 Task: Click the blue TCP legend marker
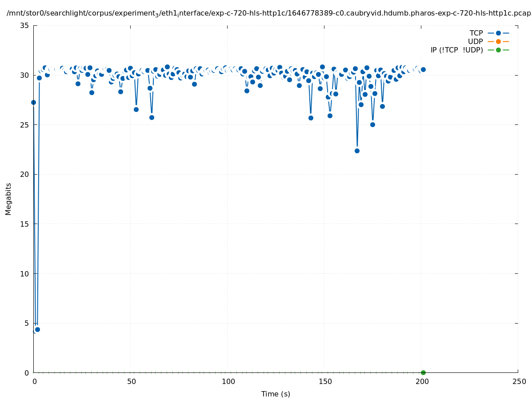point(498,33)
